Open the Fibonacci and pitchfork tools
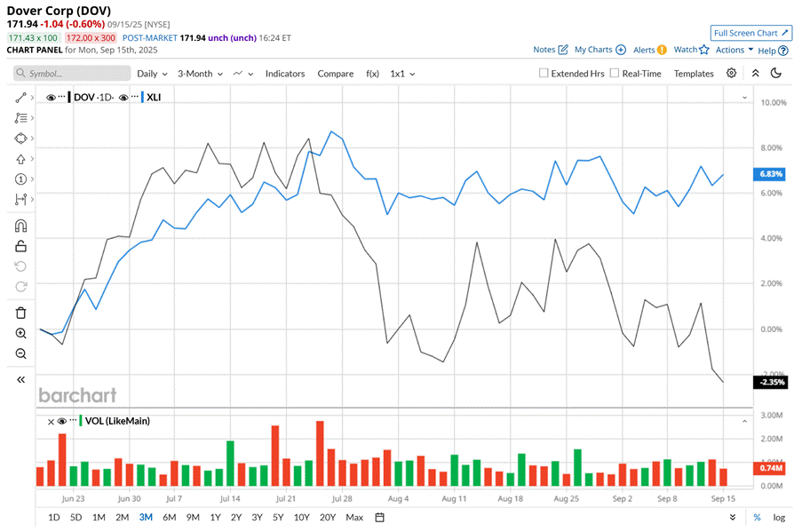This screenshot has height=532, width=802. click(x=20, y=118)
